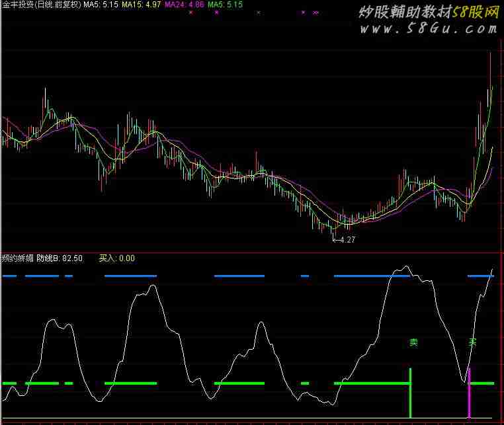Select the white MA5: 5.15 label
The image size is (504, 425).
pos(101,5)
